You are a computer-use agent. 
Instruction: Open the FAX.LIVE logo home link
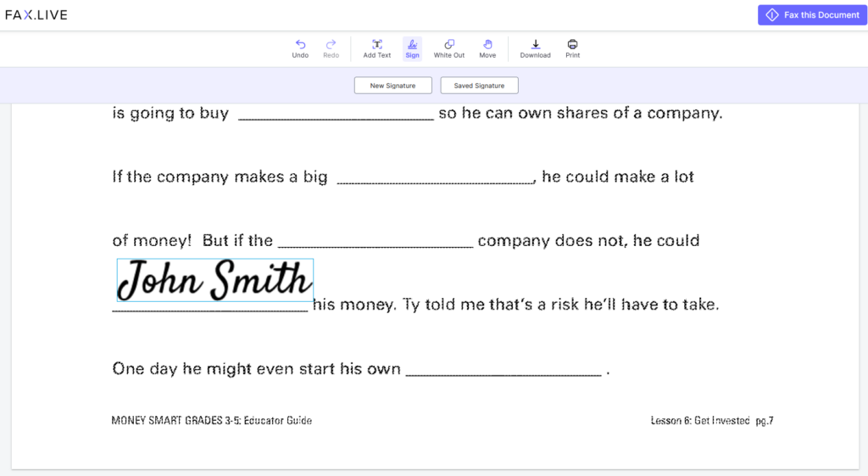coord(36,15)
